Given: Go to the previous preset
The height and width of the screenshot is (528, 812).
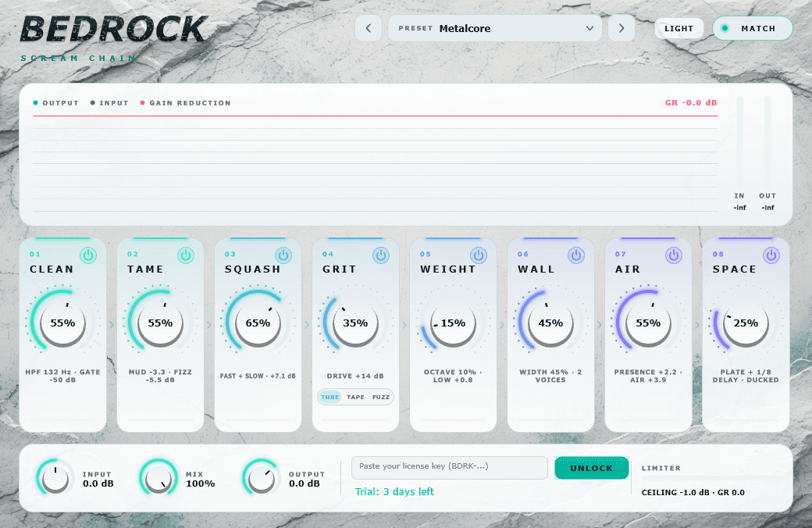Looking at the screenshot, I should [369, 28].
